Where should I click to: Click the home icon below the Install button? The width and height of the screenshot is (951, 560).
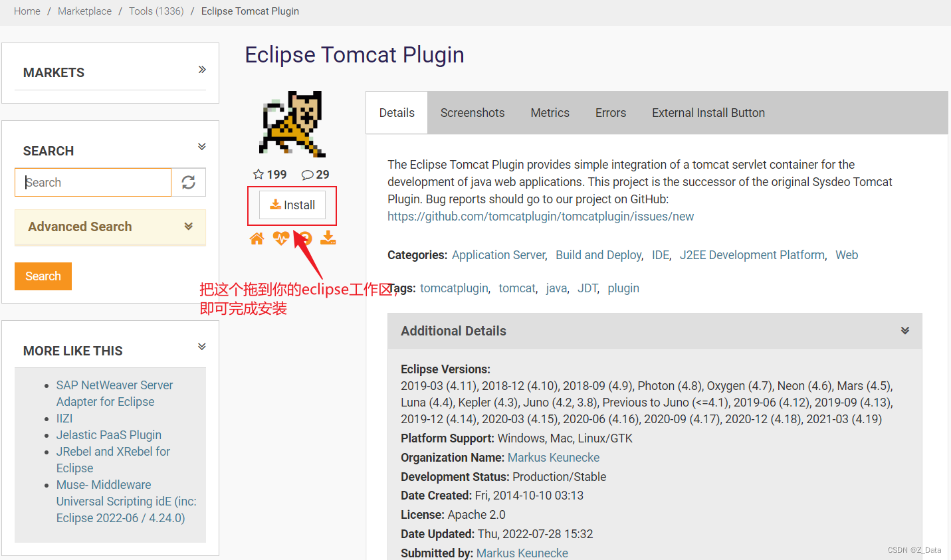(x=257, y=238)
